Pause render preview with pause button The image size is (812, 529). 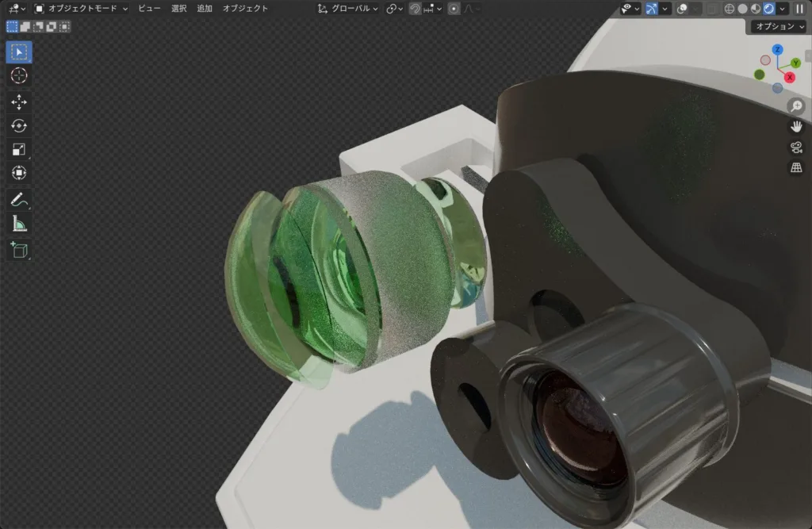(799, 9)
